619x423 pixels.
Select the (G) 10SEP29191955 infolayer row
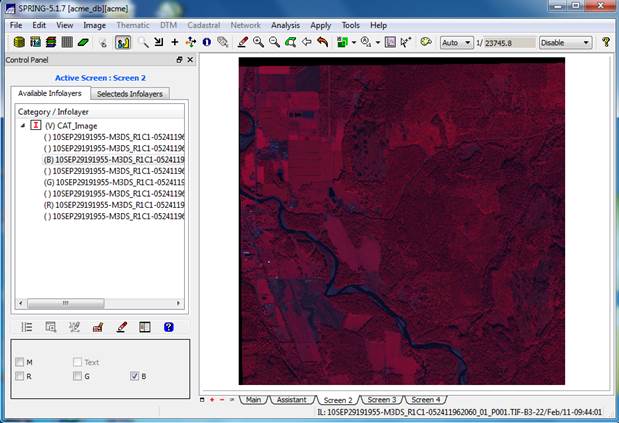click(x=114, y=182)
